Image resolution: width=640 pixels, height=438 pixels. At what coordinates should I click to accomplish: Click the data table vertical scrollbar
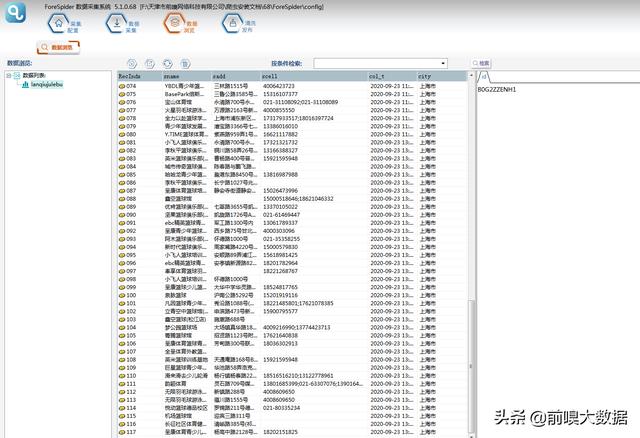tap(471, 367)
